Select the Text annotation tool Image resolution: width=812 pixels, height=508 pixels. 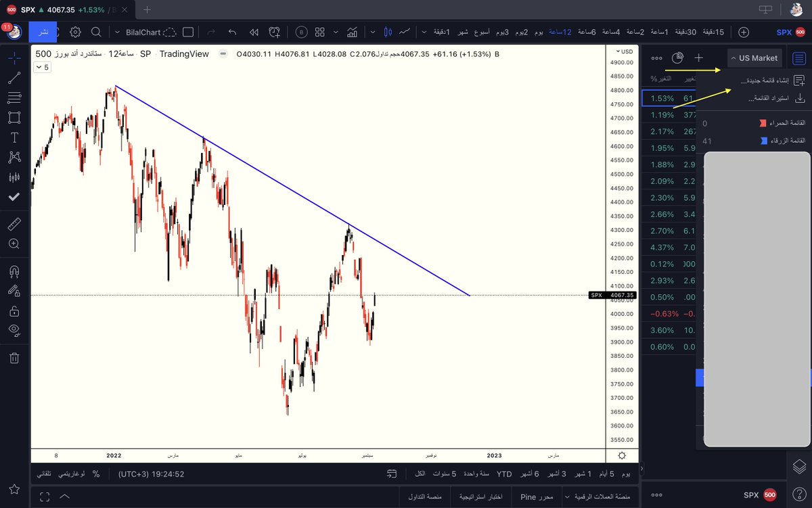(x=14, y=137)
